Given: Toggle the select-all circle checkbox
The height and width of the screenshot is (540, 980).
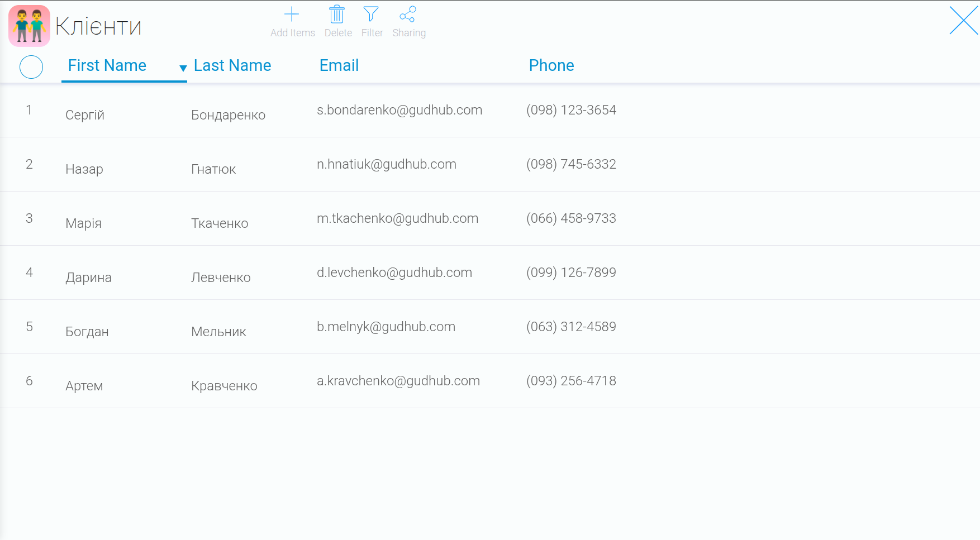Looking at the screenshot, I should pyautogui.click(x=31, y=67).
